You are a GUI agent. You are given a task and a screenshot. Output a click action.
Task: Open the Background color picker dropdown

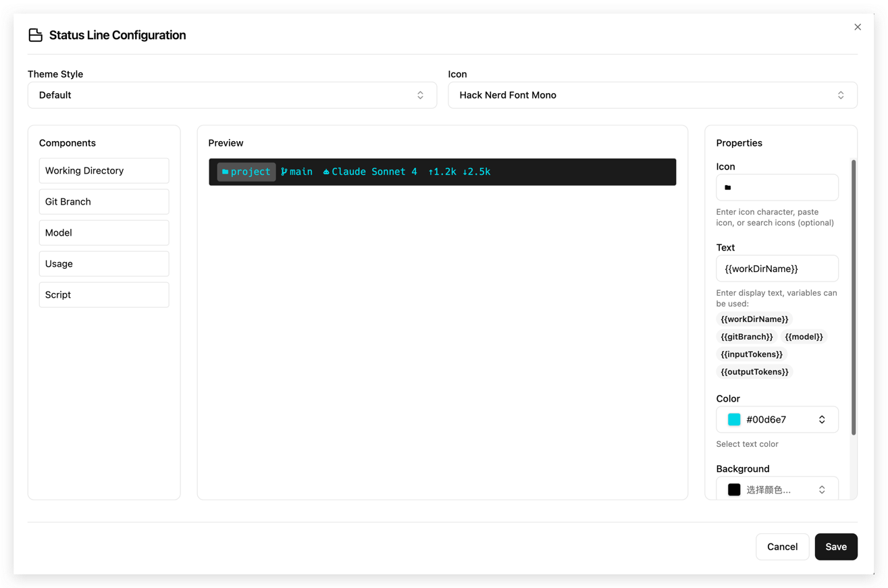[777, 489]
